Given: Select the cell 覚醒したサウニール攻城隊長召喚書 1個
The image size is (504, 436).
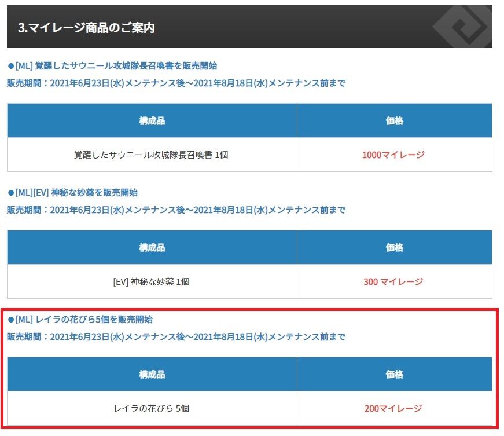Looking at the screenshot, I should (152, 155).
